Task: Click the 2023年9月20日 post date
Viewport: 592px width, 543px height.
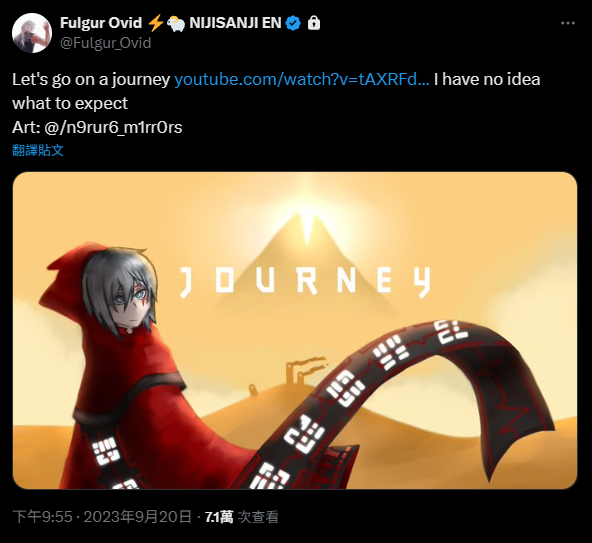Action: (x=137, y=517)
